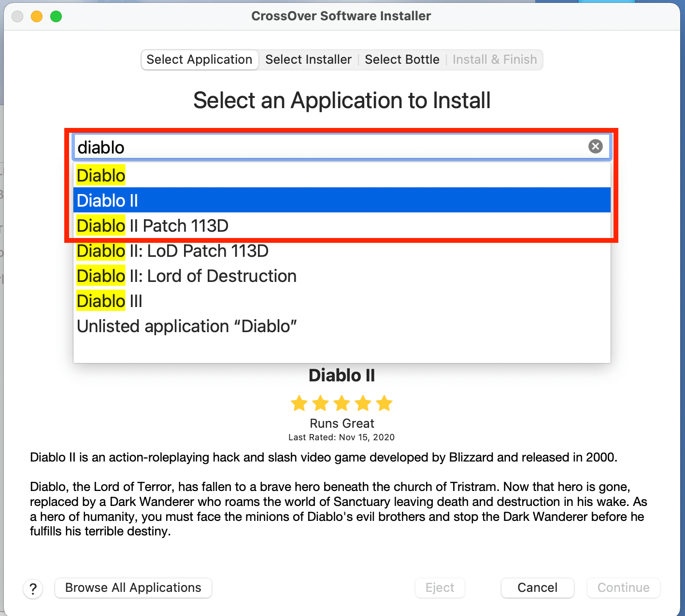This screenshot has width=685, height=616.
Task: Cancel the software installer
Action: [x=538, y=588]
